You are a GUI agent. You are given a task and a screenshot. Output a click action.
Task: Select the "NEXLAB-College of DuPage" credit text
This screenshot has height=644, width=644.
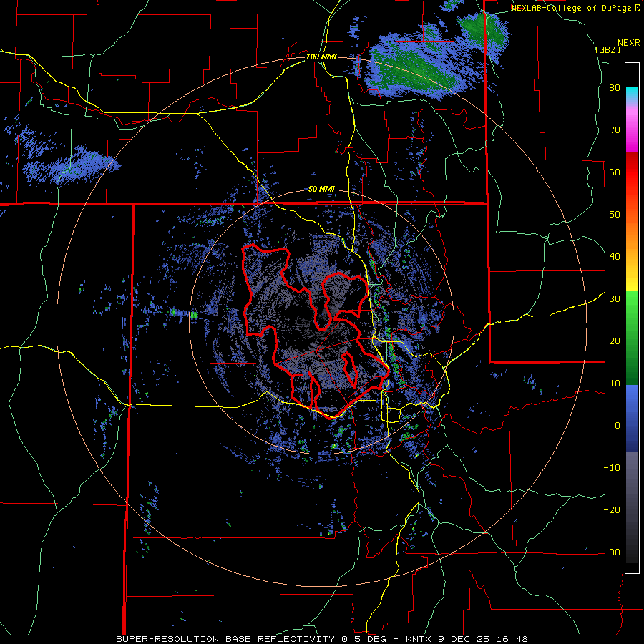coord(572,8)
